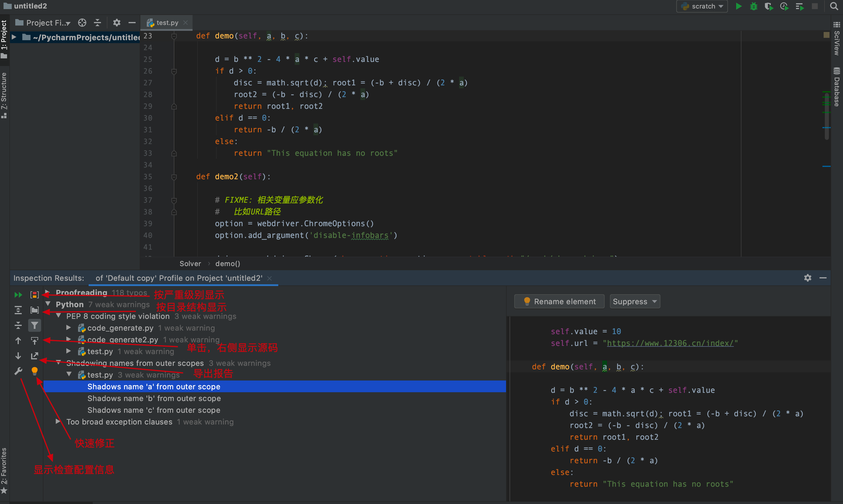The height and width of the screenshot is (504, 843).
Task: Fold the demo method at line 23
Action: tap(174, 36)
